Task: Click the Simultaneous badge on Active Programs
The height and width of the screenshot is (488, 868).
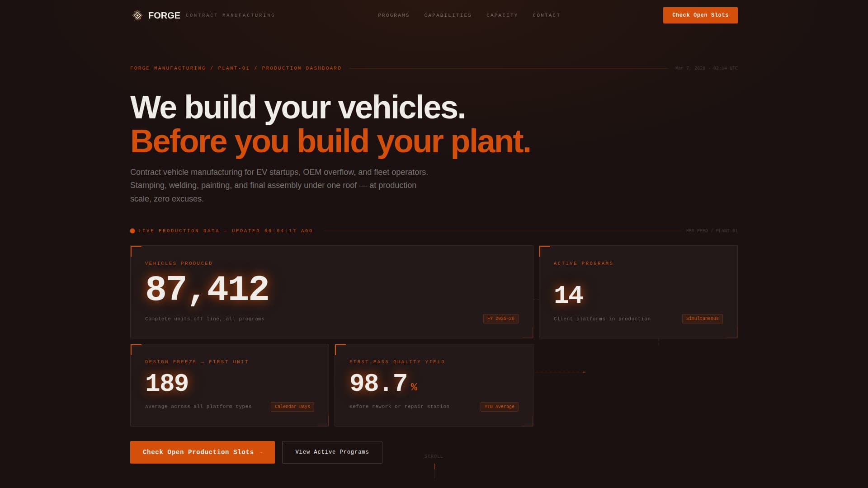Action: click(x=702, y=319)
